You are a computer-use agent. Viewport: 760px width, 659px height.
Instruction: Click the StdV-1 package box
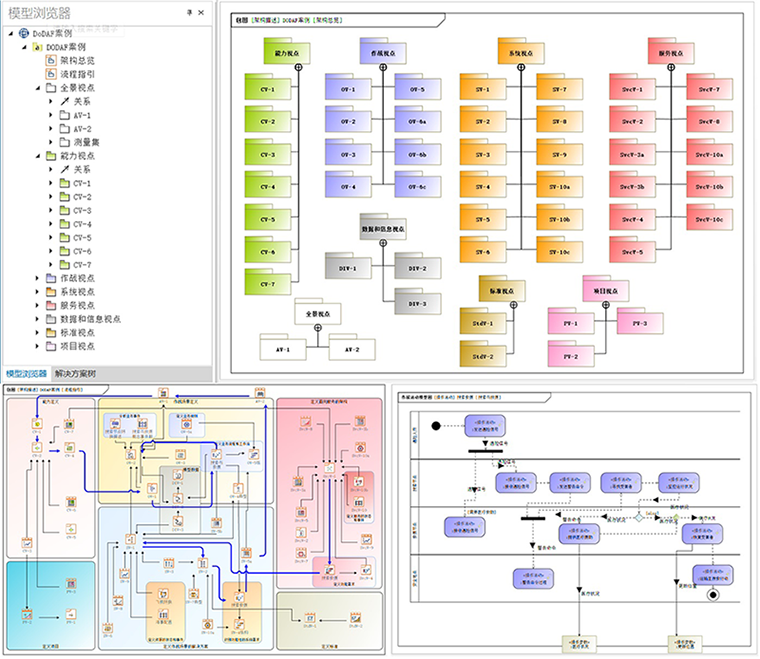[482, 323]
